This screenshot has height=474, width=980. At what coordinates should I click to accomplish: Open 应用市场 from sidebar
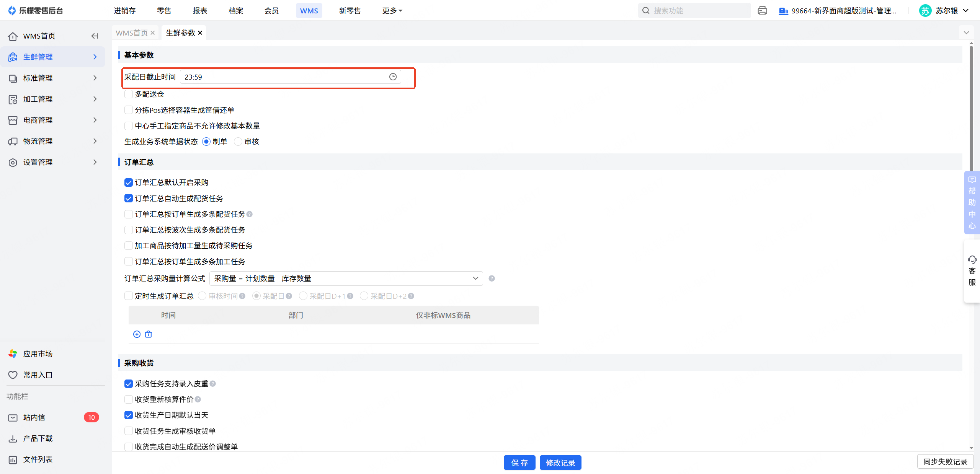coord(38,354)
